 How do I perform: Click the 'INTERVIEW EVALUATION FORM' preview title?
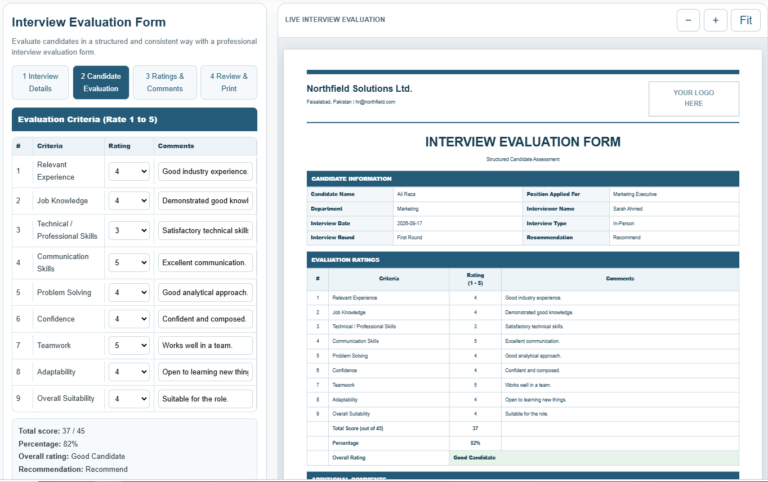pyautogui.click(x=523, y=142)
